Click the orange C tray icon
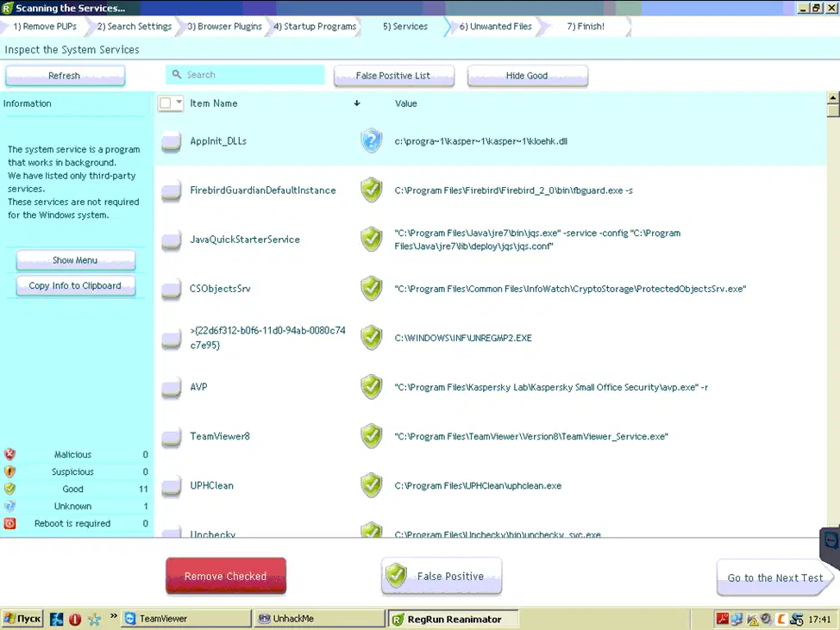 coord(781,620)
